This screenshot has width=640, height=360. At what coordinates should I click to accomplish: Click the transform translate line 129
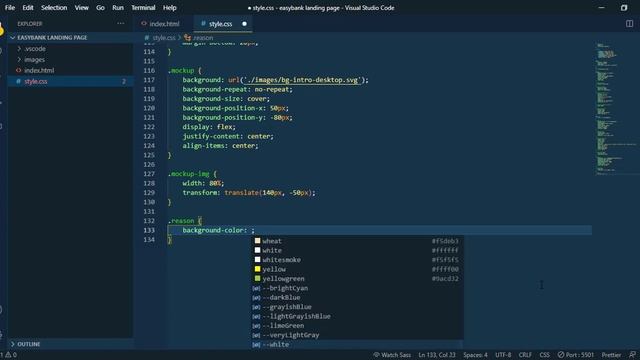pos(249,193)
